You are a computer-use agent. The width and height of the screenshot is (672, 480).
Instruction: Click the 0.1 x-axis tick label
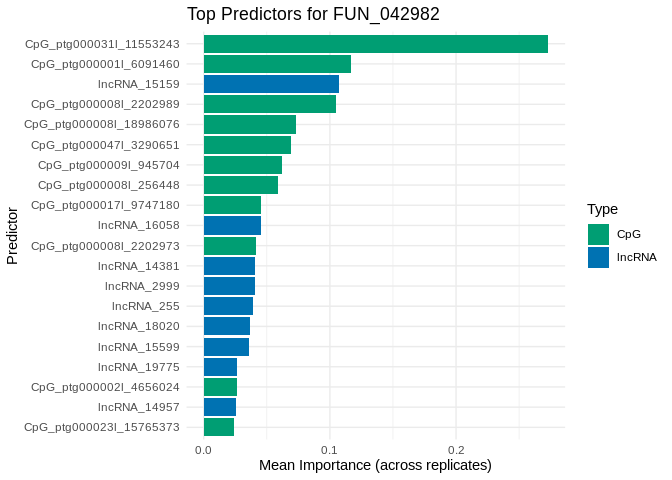coord(329,450)
